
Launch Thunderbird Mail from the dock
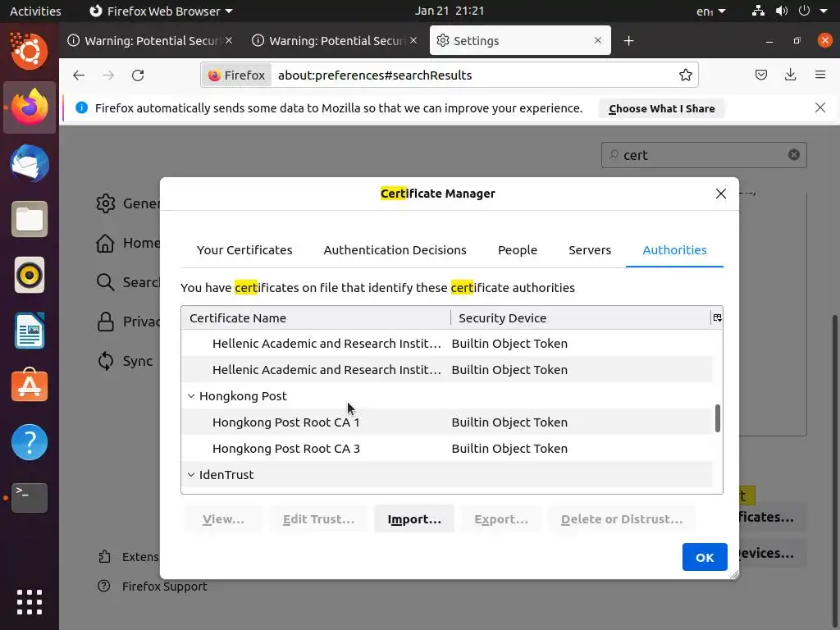pyautogui.click(x=30, y=163)
